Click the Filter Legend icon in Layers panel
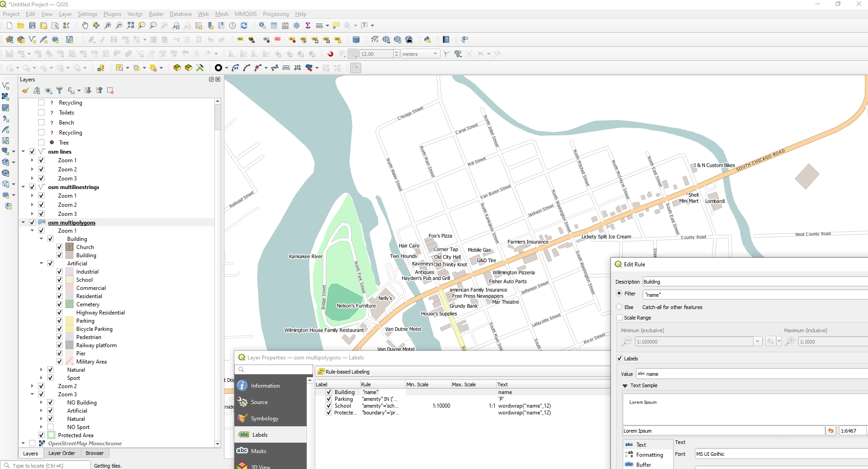Viewport: 868px width, 469px height. click(x=60, y=90)
